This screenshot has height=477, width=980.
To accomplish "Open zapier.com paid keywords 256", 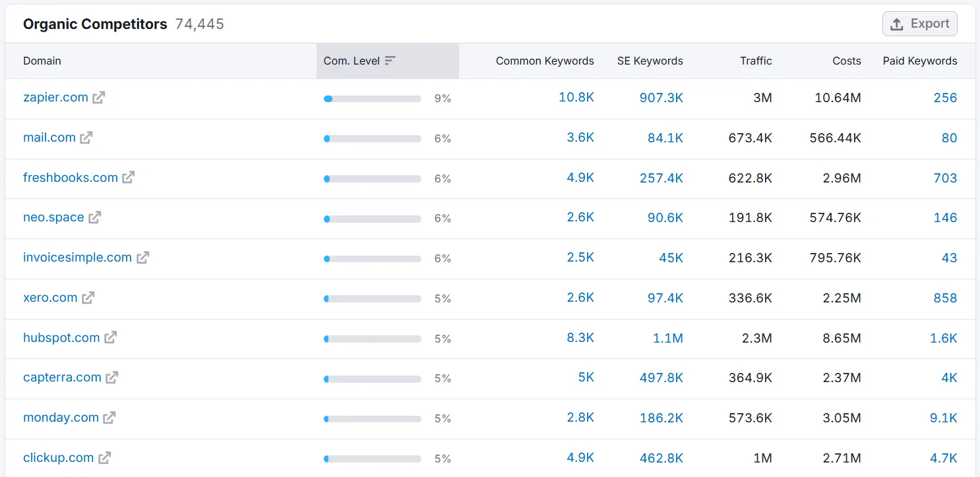I will coord(945,98).
